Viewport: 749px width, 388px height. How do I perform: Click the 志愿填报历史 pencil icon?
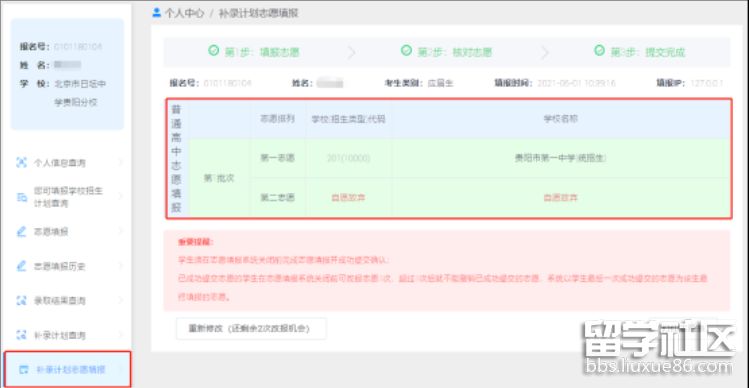coord(21,266)
